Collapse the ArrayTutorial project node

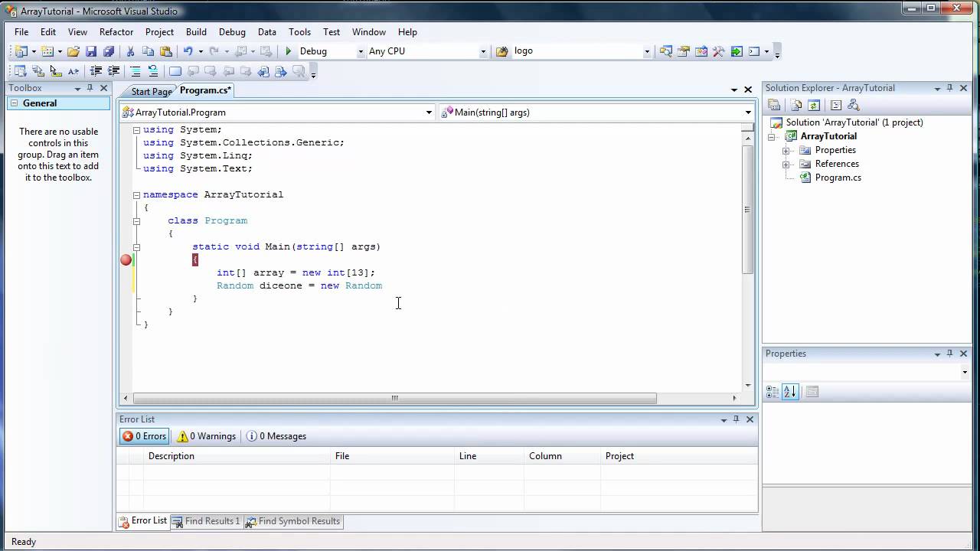coord(773,136)
